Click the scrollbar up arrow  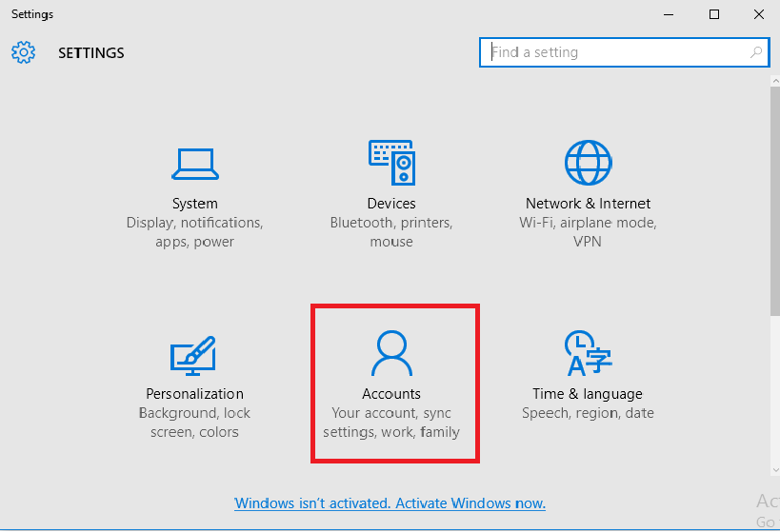pyautogui.click(x=775, y=81)
